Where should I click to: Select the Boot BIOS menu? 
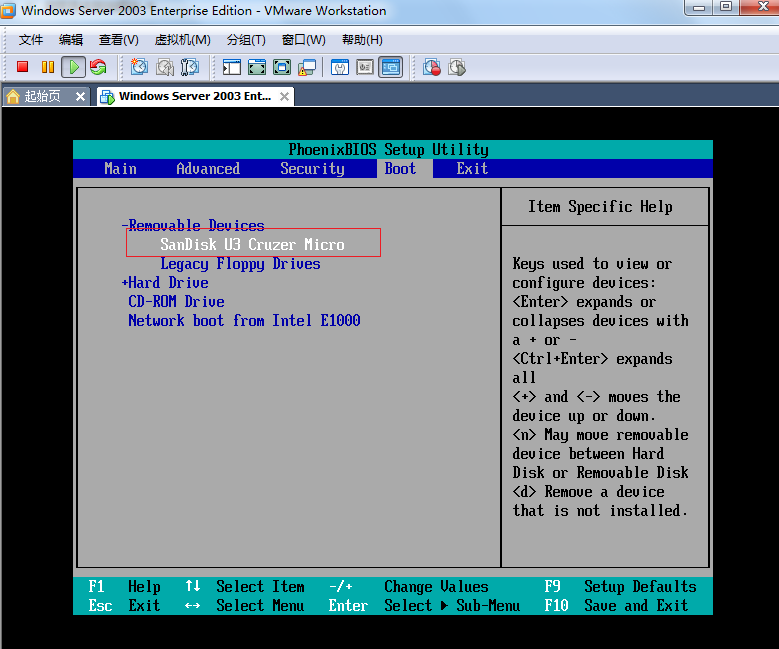400,169
